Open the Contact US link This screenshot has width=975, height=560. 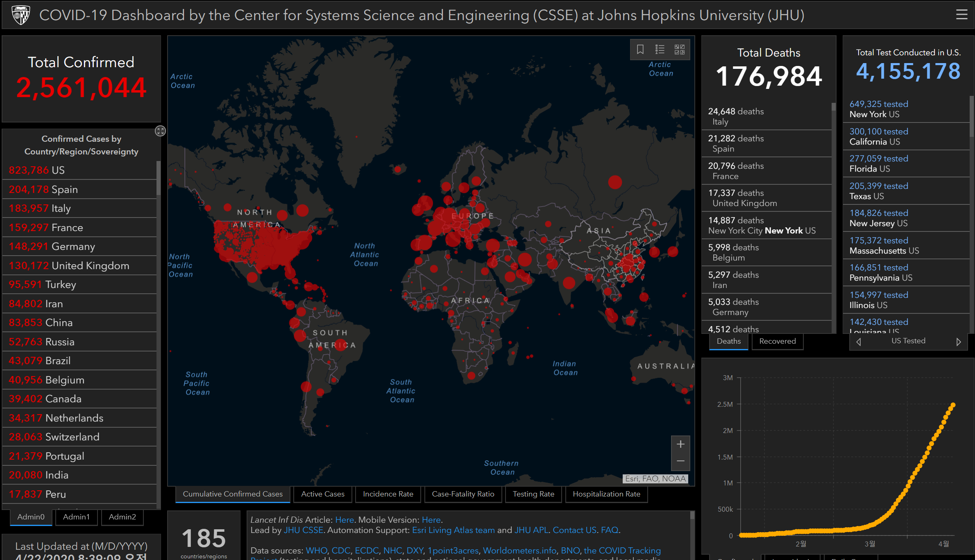pyautogui.click(x=574, y=530)
